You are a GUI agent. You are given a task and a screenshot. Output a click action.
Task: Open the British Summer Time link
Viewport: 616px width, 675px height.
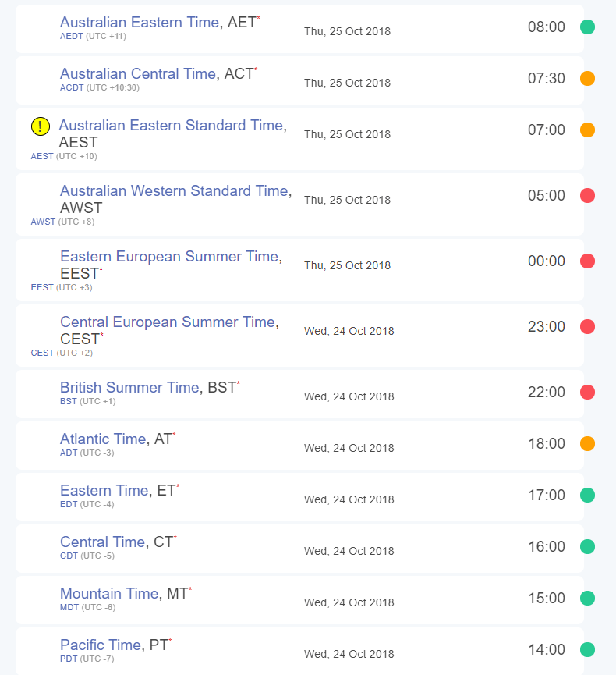[x=130, y=387]
